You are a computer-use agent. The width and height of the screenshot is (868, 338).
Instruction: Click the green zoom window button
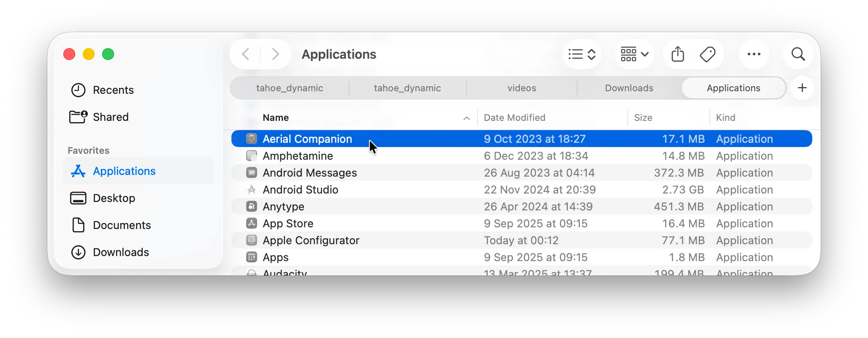click(108, 54)
